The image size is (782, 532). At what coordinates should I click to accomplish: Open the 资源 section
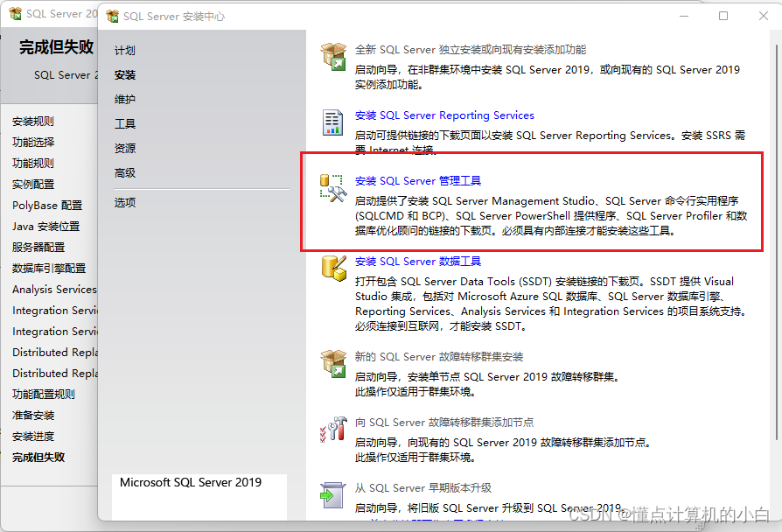click(x=125, y=148)
